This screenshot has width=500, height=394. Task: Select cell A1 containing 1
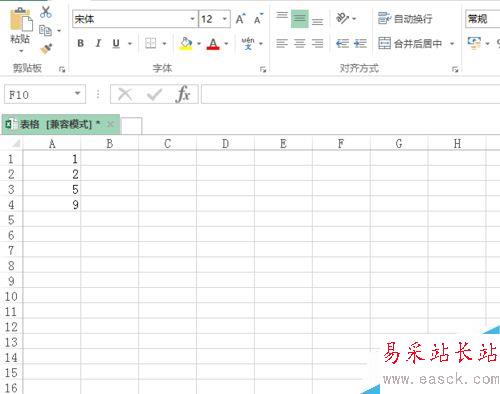pyautogui.click(x=52, y=159)
